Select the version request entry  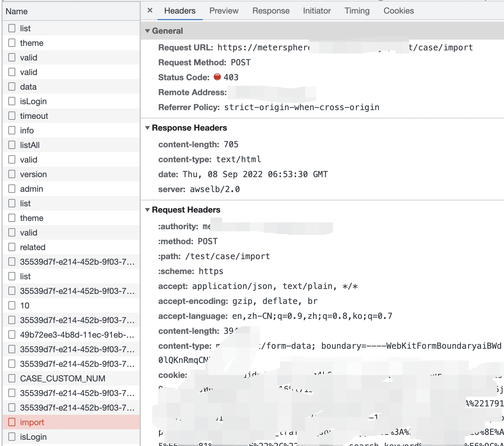point(33,174)
